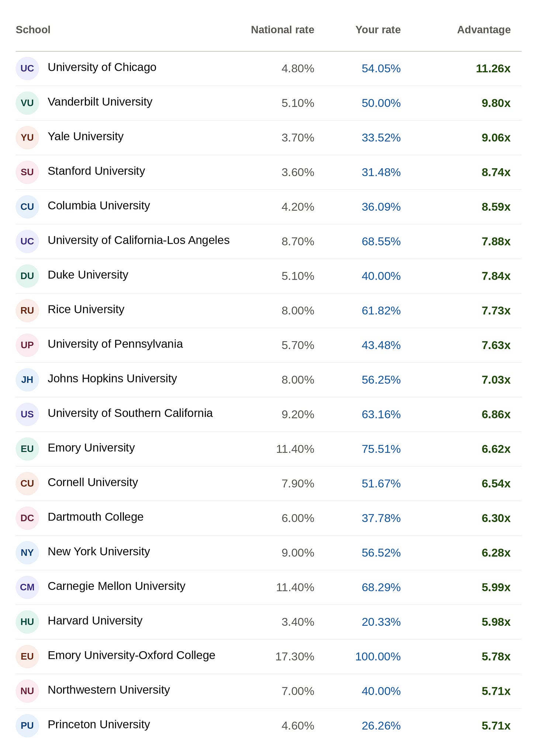Screen dimensions: 537x756
Task: Click the Stanford SU avatar icon
Action: [x=27, y=172]
